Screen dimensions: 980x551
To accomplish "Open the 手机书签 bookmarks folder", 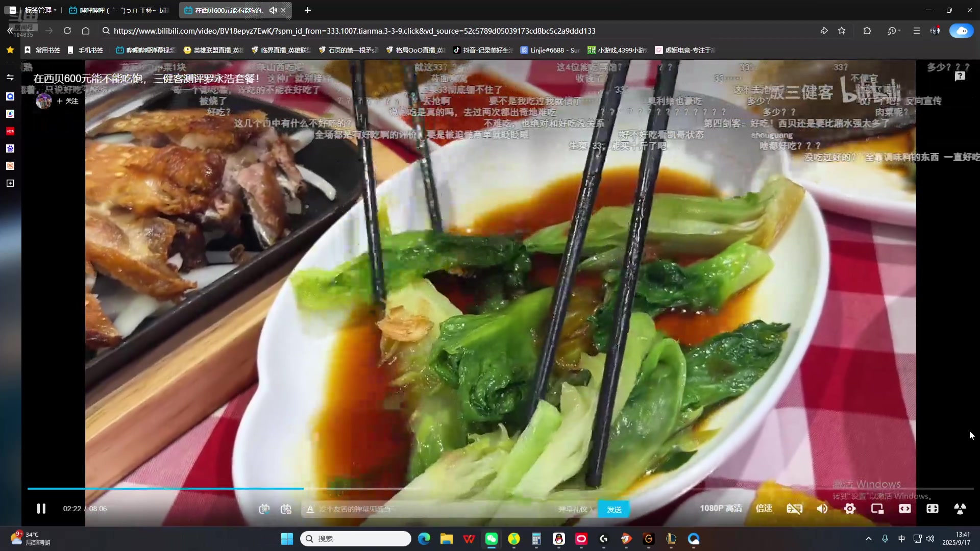I will (x=85, y=50).
